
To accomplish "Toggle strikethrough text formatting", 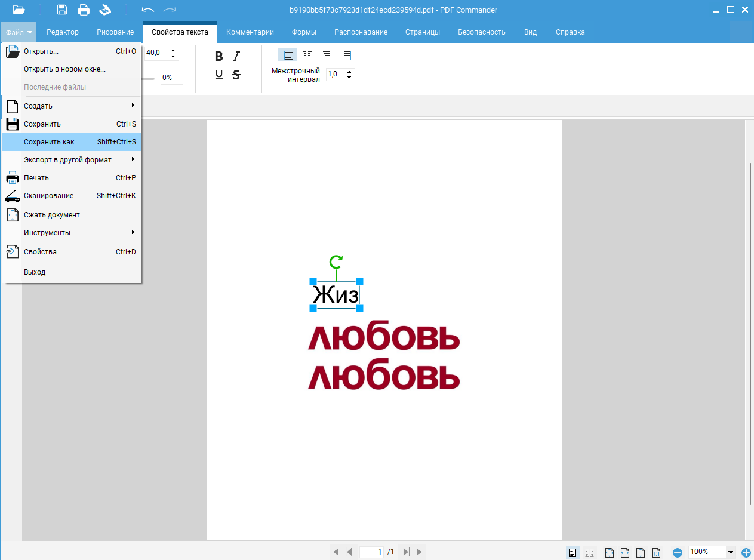I will click(236, 75).
